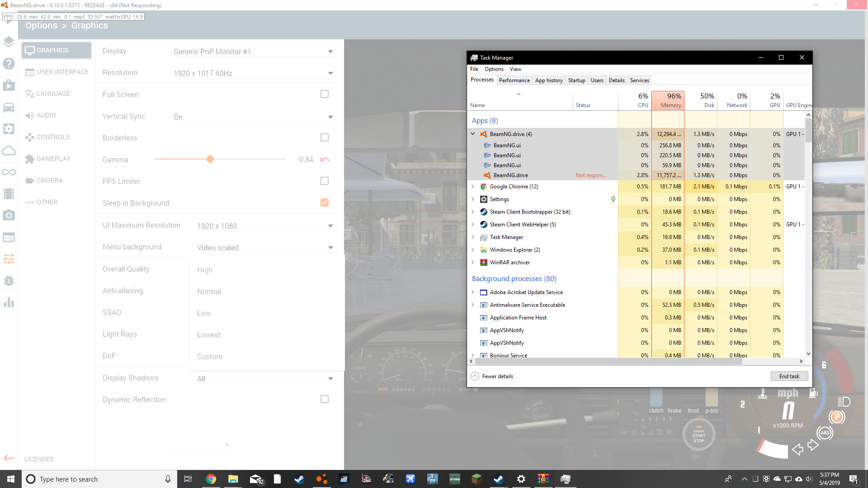Open the Minecraft grass block taskbar icon
The width and height of the screenshot is (868, 488).
click(476, 479)
